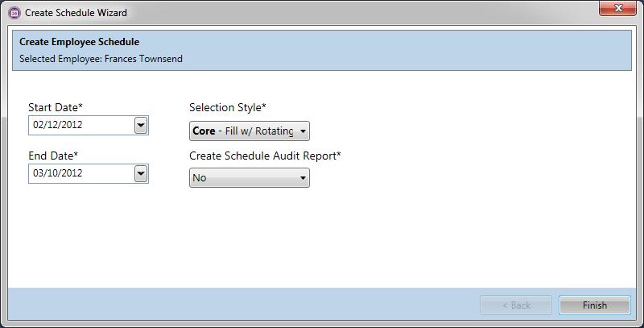Expand the End Date calendar picker arrow
Screen dimensions: 644x328
(x=141, y=173)
